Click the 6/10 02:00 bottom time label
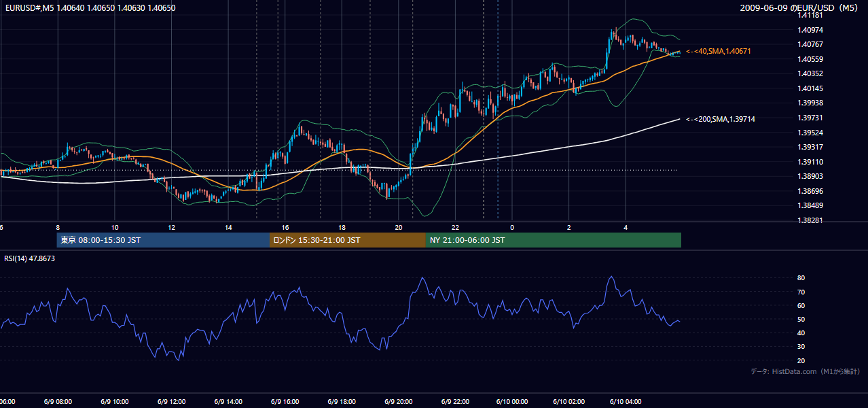This screenshot has width=868, height=408. pyautogui.click(x=569, y=401)
